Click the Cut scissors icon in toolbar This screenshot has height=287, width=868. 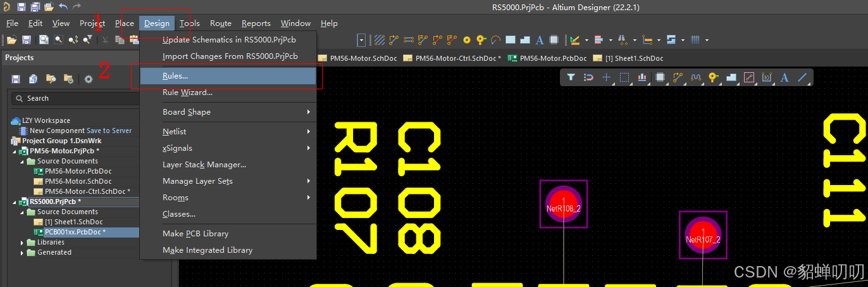coord(106,40)
